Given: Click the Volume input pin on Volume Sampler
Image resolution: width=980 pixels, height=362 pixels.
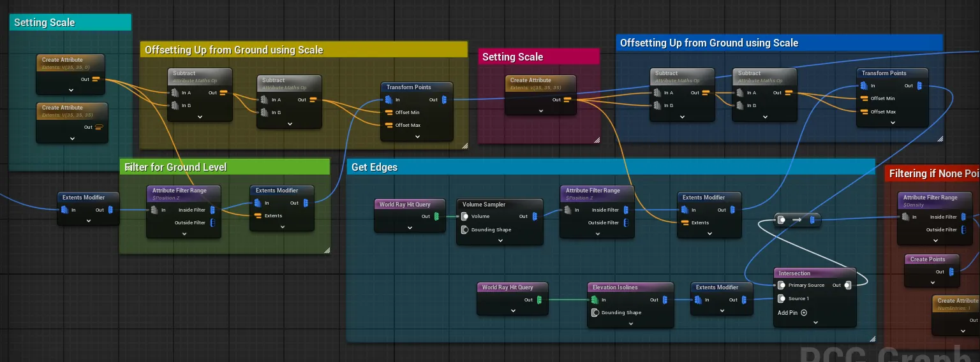Looking at the screenshot, I should [x=465, y=217].
